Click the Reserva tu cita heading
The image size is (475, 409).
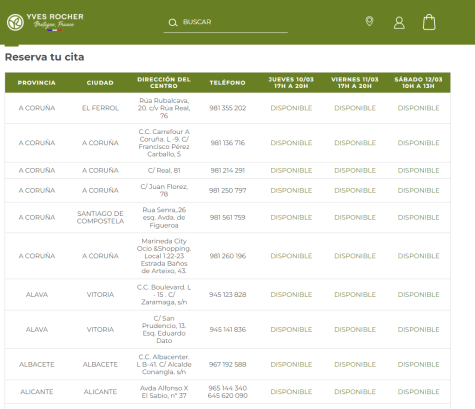tap(44, 57)
